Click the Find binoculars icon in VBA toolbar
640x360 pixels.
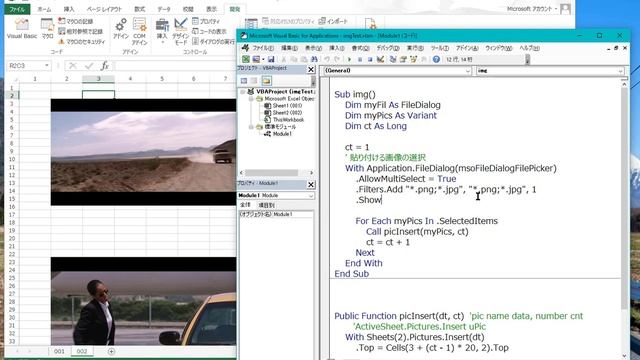click(314, 60)
